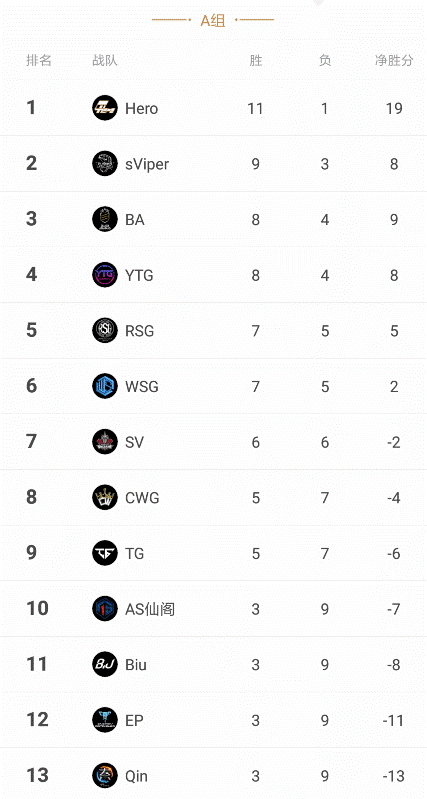
Task: Tap the AS仙阁 team logo
Action: point(105,609)
